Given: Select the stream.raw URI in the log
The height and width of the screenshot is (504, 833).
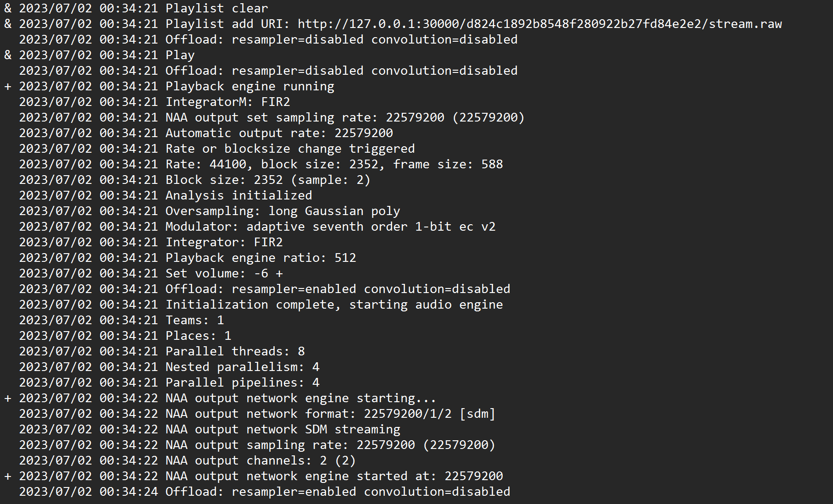Looking at the screenshot, I should coord(540,24).
